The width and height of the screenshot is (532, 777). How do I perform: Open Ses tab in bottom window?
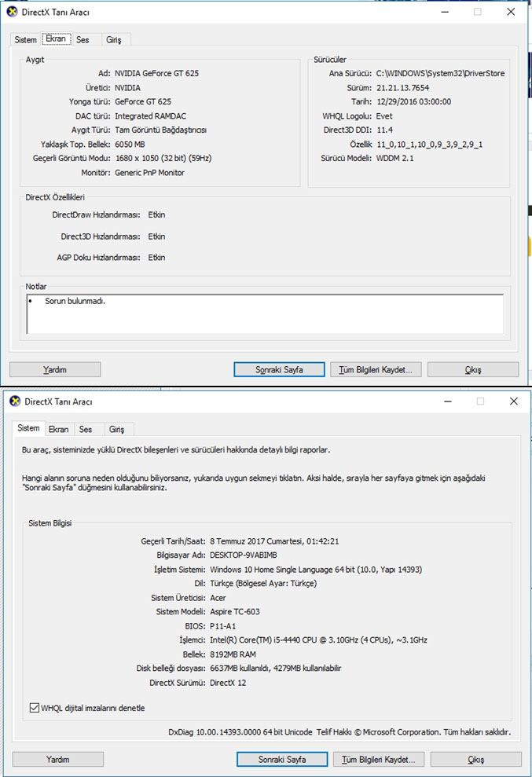(86, 429)
